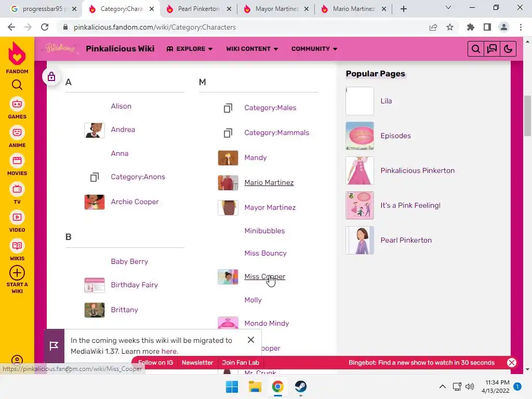Click the 'here' migration link
Screen dimensions: 532x399
click(169, 351)
